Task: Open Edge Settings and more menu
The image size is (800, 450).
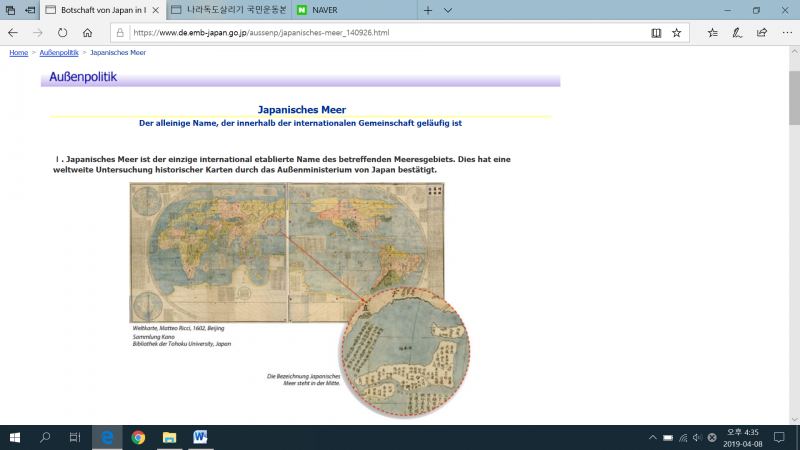Action: [786, 32]
